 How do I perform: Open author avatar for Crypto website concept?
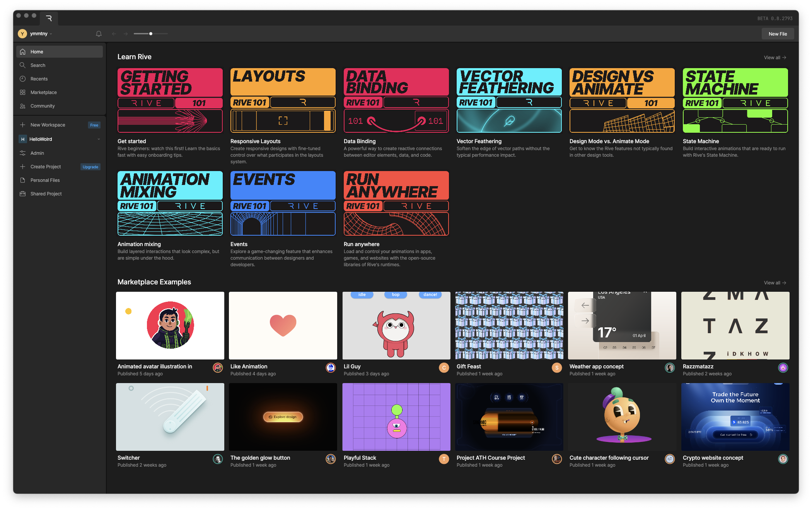(783, 459)
